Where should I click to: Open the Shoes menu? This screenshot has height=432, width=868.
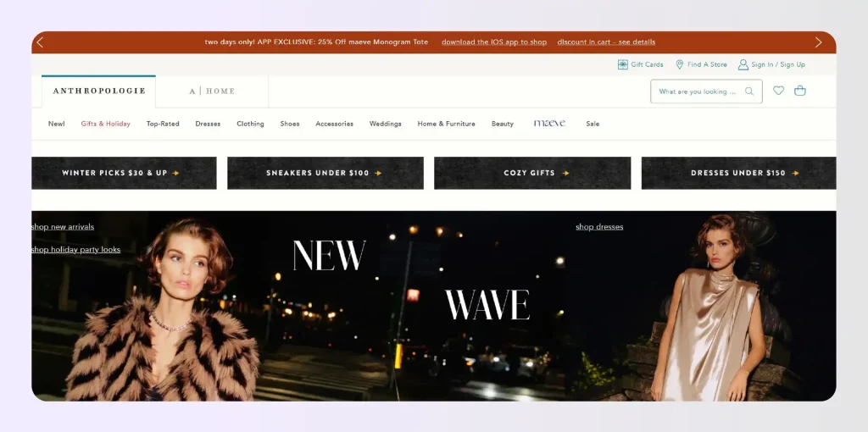coord(290,124)
